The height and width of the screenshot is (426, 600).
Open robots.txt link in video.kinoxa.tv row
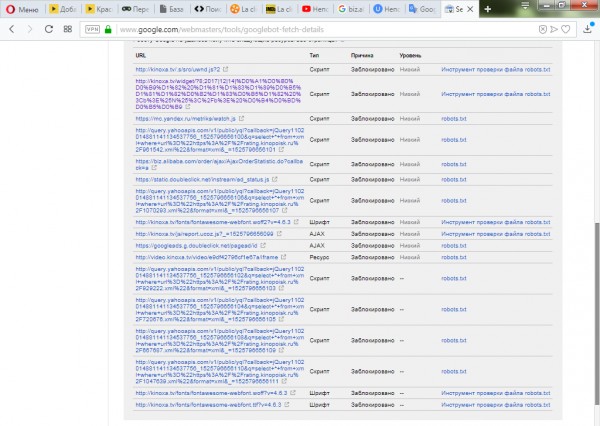(x=454, y=257)
